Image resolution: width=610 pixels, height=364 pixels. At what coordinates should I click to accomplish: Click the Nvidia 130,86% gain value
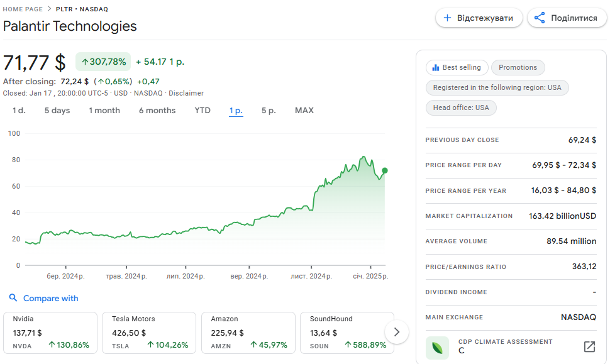coord(69,345)
